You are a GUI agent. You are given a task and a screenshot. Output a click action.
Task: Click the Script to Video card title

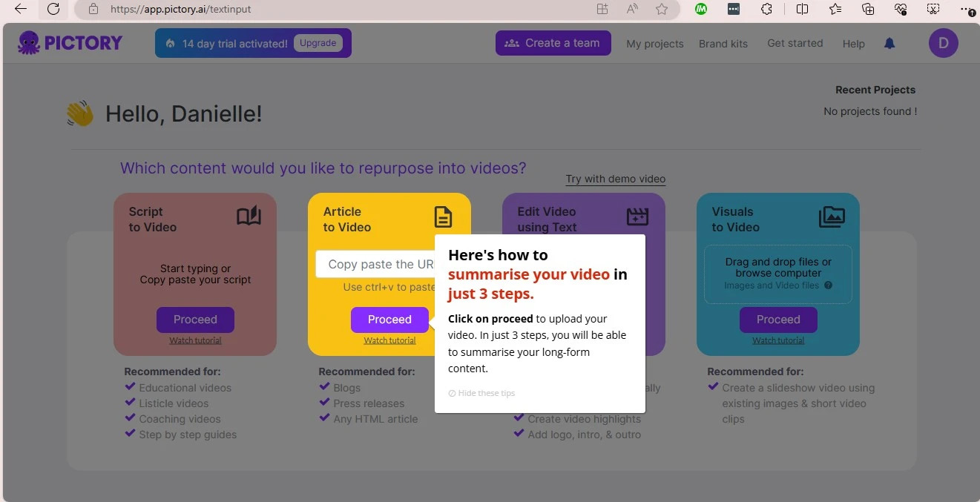click(x=153, y=219)
